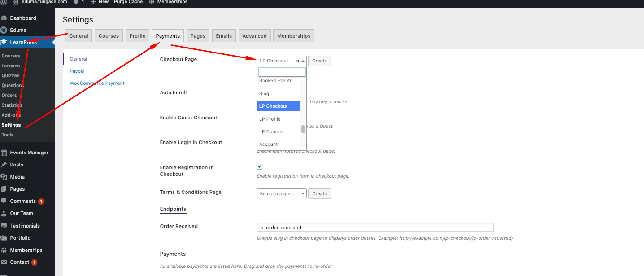The height and width of the screenshot is (276, 644).
Task: Click Create next to Terms & Conditions Page
Action: tap(319, 193)
